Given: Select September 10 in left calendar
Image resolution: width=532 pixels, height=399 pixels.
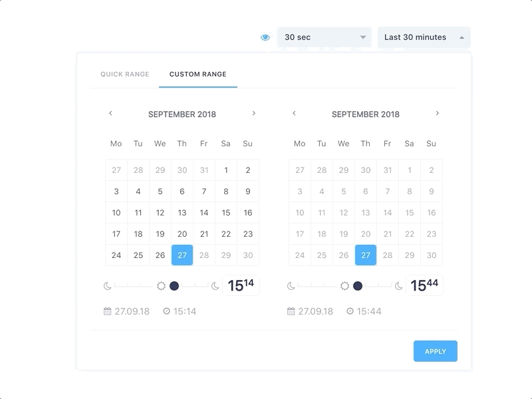Looking at the screenshot, I should pos(116,213).
